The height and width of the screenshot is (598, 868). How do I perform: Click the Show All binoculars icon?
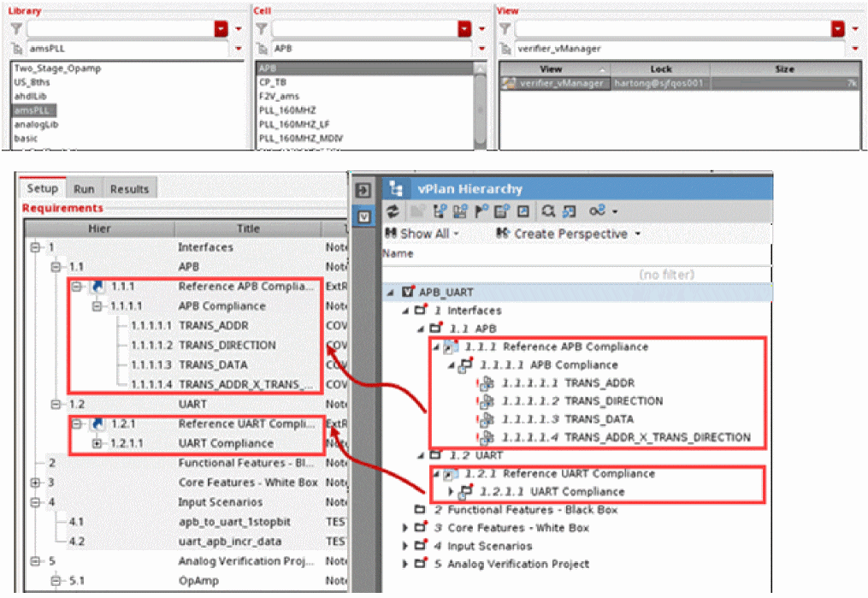(391, 233)
